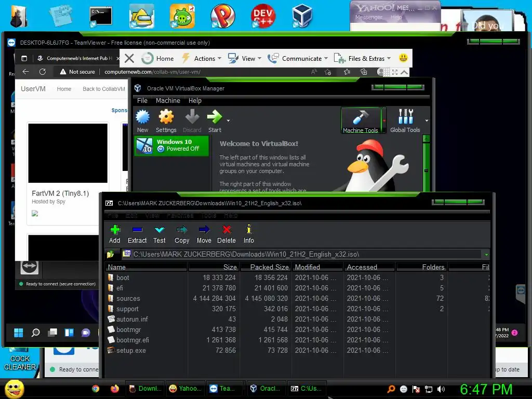Screen dimensions: 532x399
Task: Open the Command Prompt desktop icon
Action: click(x=101, y=17)
